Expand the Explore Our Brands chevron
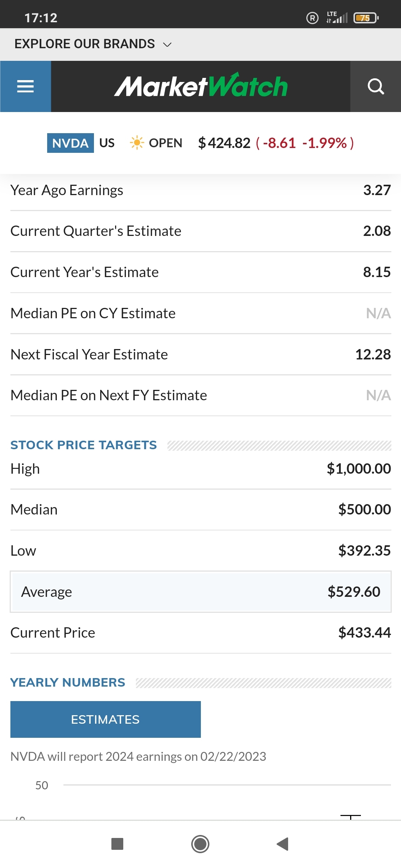401x868 pixels. pyautogui.click(x=167, y=45)
